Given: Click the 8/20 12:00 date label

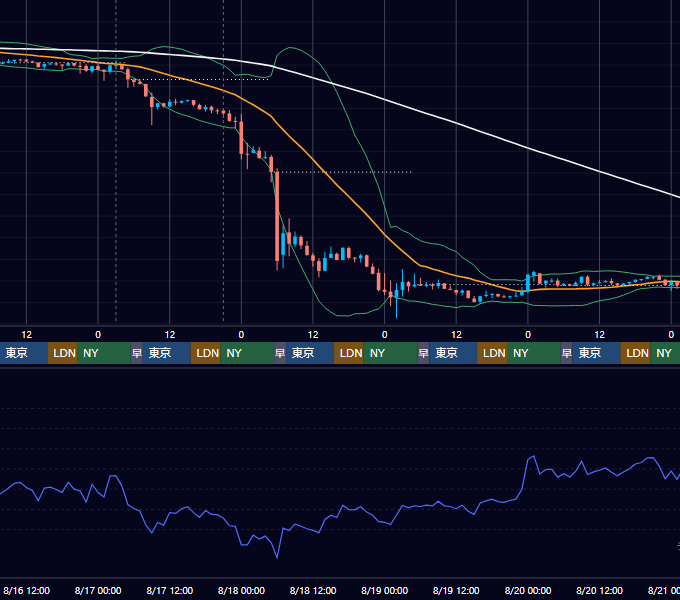Looking at the screenshot, I should tap(599, 590).
